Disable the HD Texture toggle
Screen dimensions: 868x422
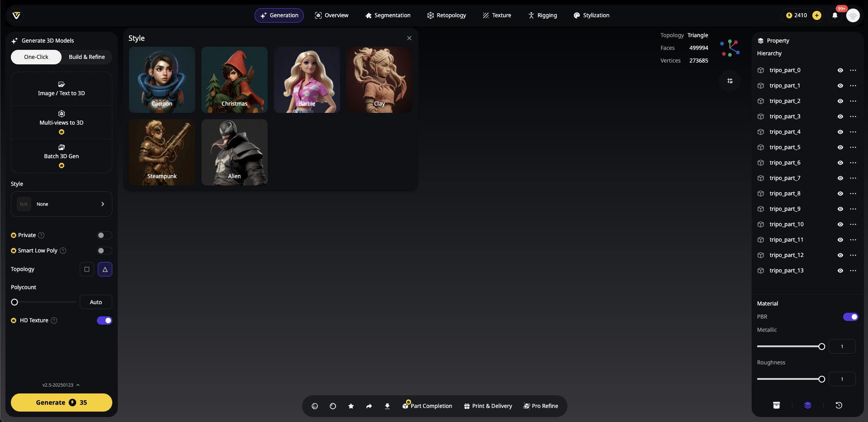(105, 320)
